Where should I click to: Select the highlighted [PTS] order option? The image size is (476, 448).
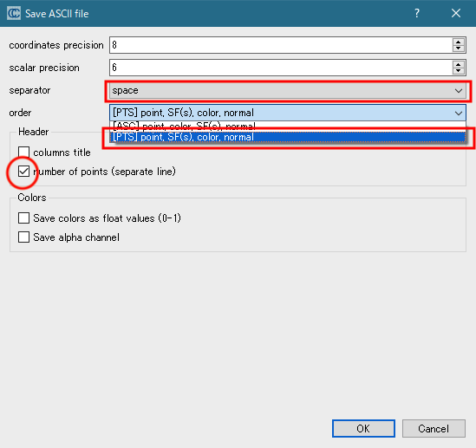click(x=288, y=137)
